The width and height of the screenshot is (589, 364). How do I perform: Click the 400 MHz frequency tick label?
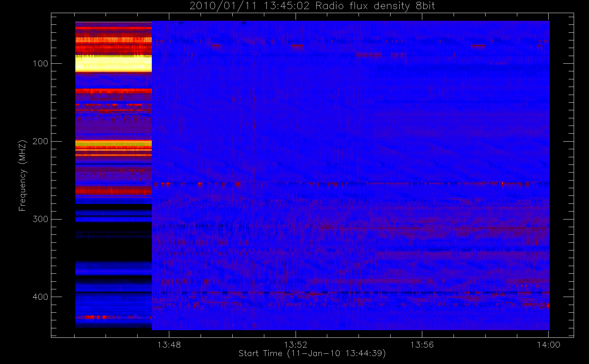point(40,297)
